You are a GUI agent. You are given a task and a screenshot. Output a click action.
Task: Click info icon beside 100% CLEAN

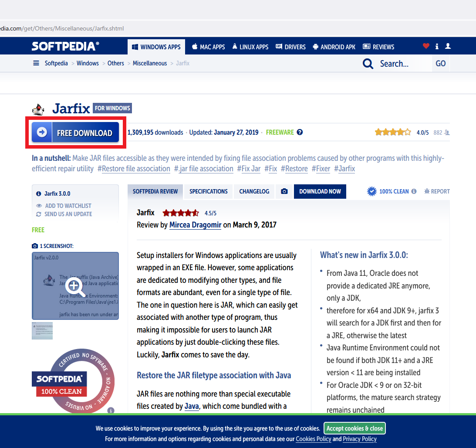414,191
